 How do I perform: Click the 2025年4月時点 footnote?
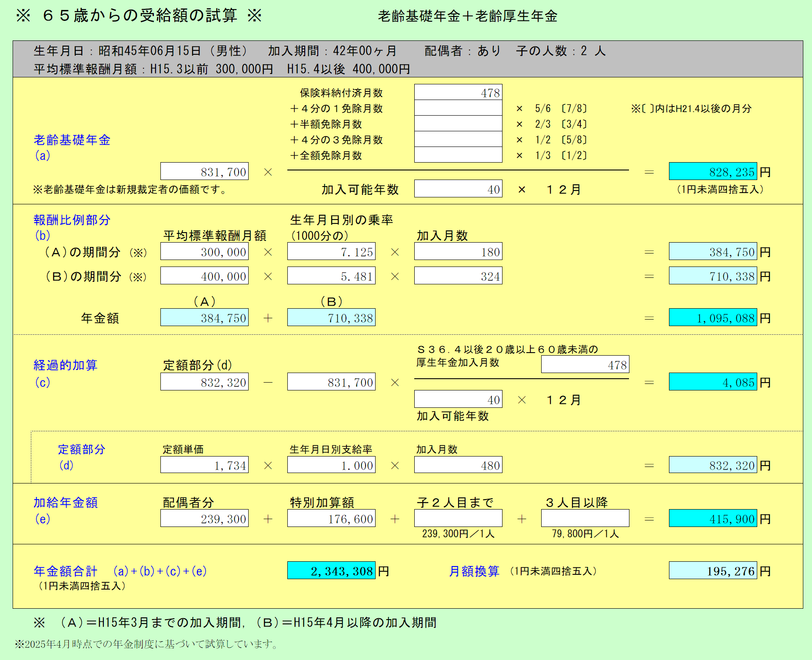coord(147,644)
